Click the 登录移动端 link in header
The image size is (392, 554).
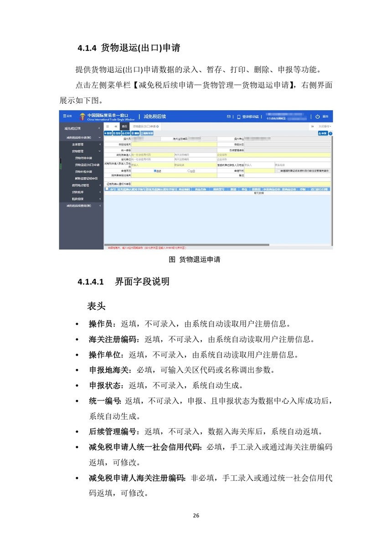[250, 117]
